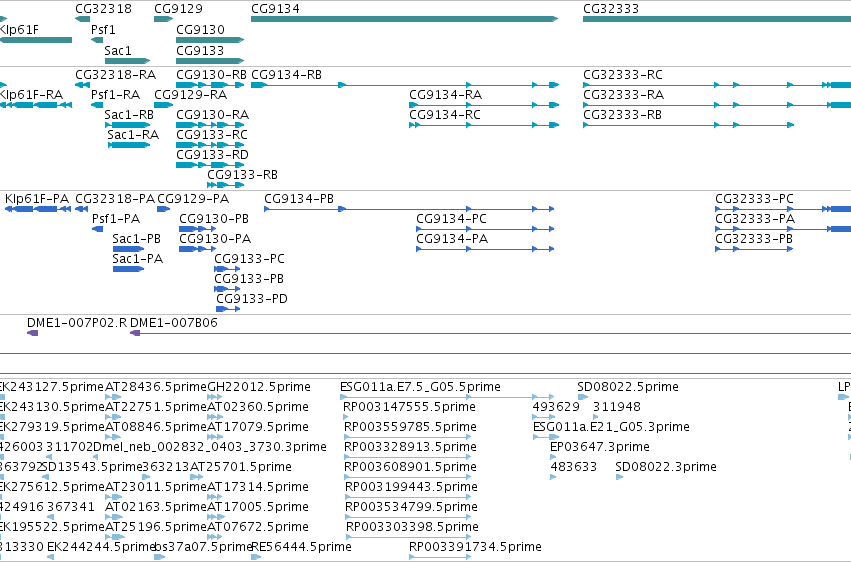Click the CG9130-RA transcript label

[213, 114]
